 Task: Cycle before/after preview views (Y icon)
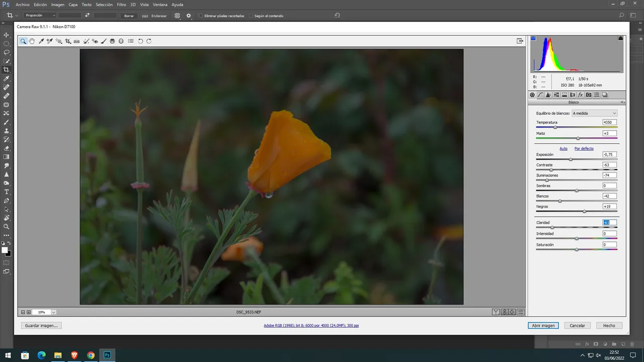click(x=496, y=312)
